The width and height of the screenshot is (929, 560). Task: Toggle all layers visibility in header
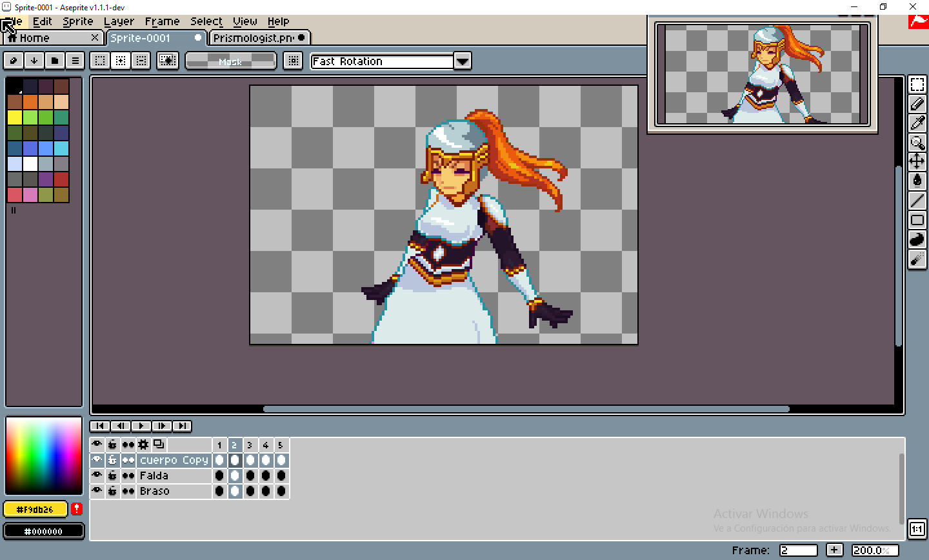pos(97,445)
